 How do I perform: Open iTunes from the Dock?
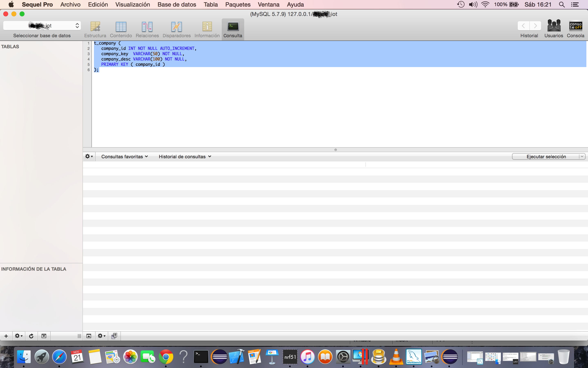[x=307, y=357]
